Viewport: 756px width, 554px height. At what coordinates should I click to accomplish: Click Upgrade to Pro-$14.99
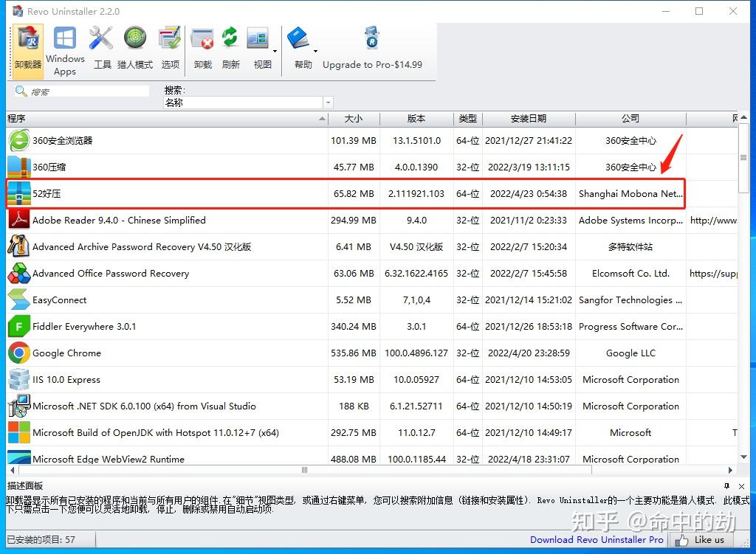click(x=372, y=65)
